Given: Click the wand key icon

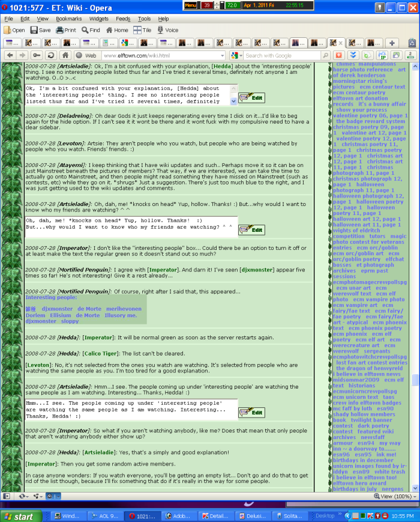Looking at the screenshot, I should [x=37, y=55].
